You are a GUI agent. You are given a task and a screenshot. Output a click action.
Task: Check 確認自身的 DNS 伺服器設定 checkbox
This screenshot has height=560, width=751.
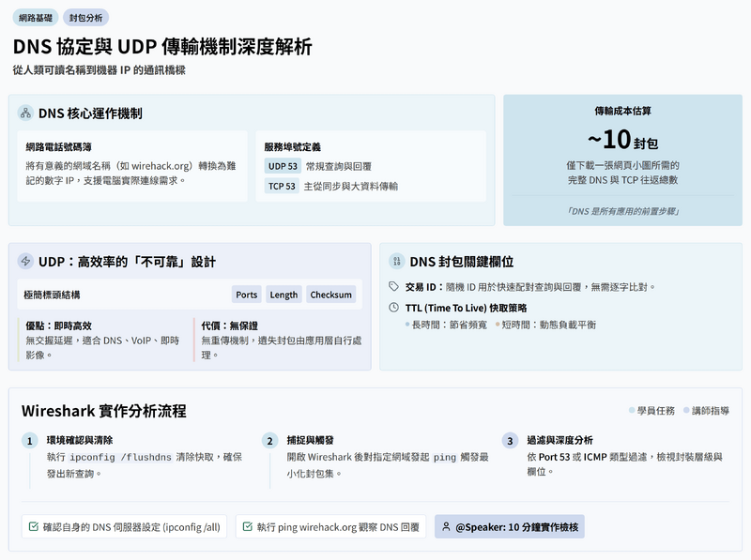click(x=31, y=527)
